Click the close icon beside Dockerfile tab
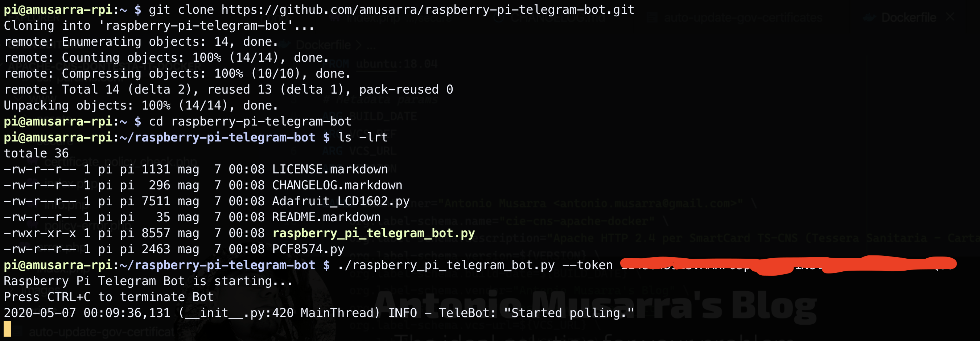Image resolution: width=980 pixels, height=341 pixels. click(950, 17)
